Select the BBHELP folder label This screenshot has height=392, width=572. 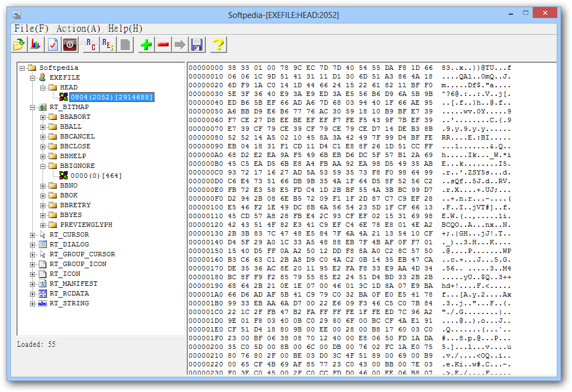pyautogui.click(x=73, y=156)
